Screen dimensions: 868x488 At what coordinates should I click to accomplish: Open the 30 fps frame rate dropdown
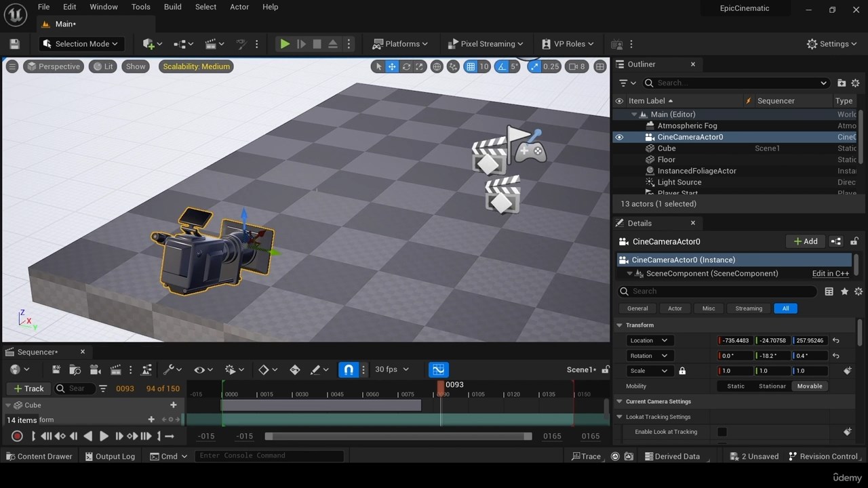click(393, 369)
